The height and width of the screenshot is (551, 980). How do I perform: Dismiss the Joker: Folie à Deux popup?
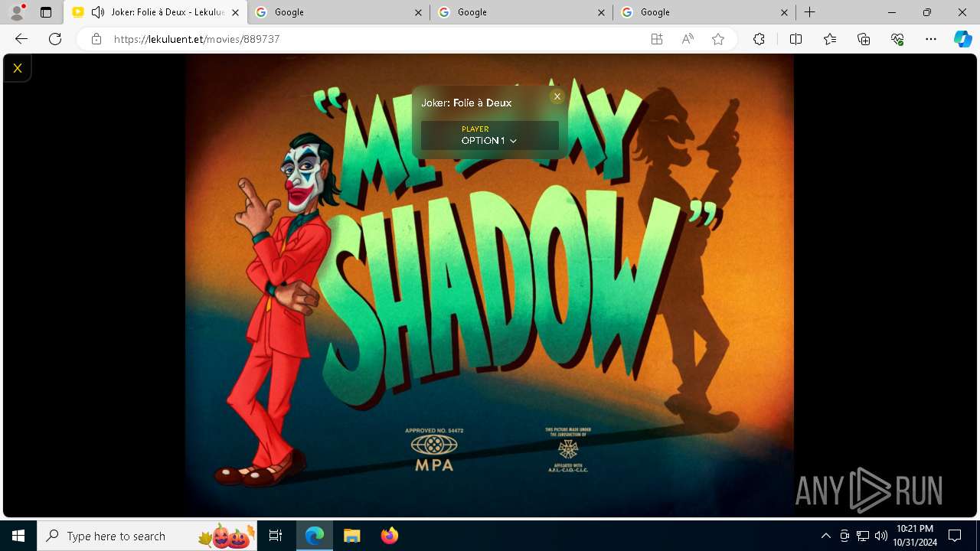tap(557, 96)
